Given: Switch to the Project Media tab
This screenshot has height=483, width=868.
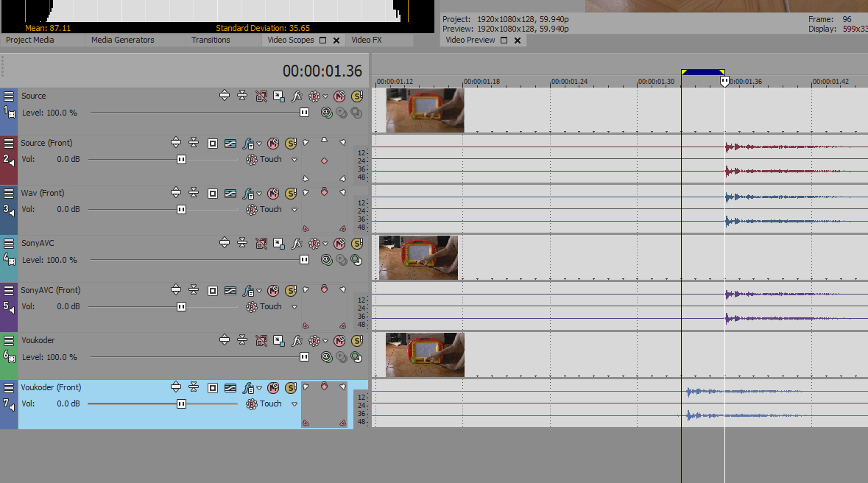Looking at the screenshot, I should pyautogui.click(x=29, y=40).
